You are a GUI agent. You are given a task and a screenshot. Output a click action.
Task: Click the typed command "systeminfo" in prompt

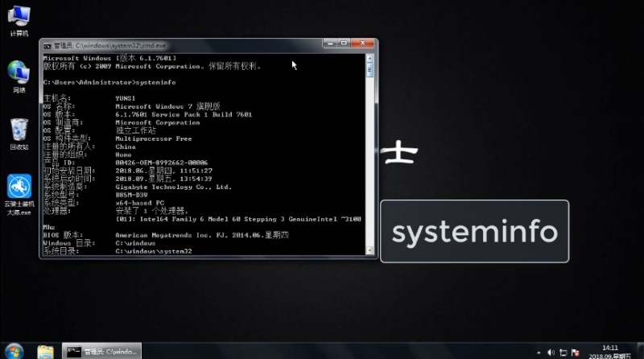155,82
